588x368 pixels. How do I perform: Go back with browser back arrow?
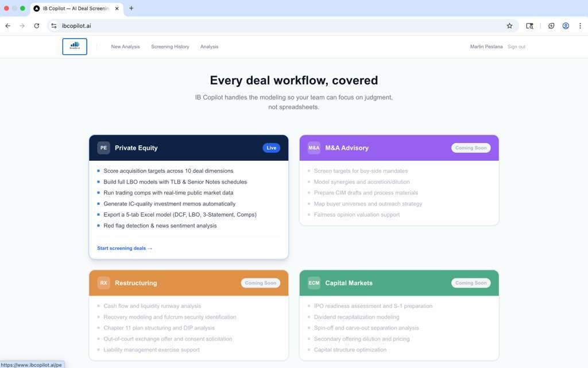click(8, 26)
